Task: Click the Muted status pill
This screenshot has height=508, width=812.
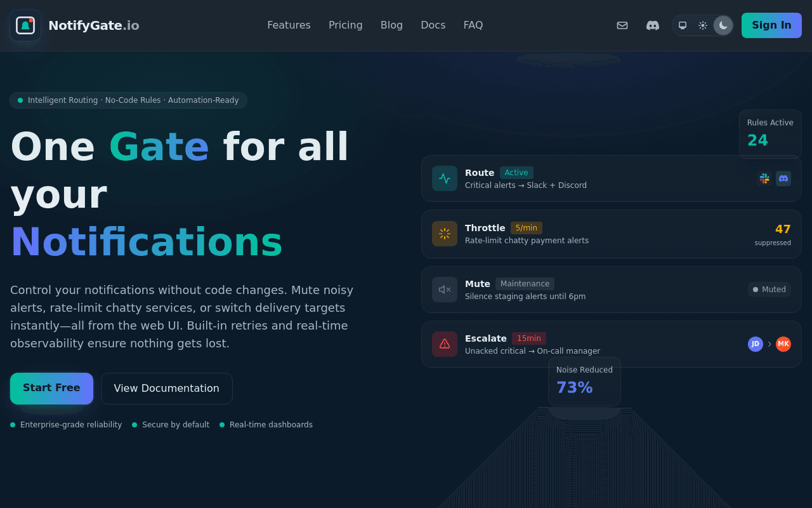Action: pyautogui.click(x=769, y=290)
